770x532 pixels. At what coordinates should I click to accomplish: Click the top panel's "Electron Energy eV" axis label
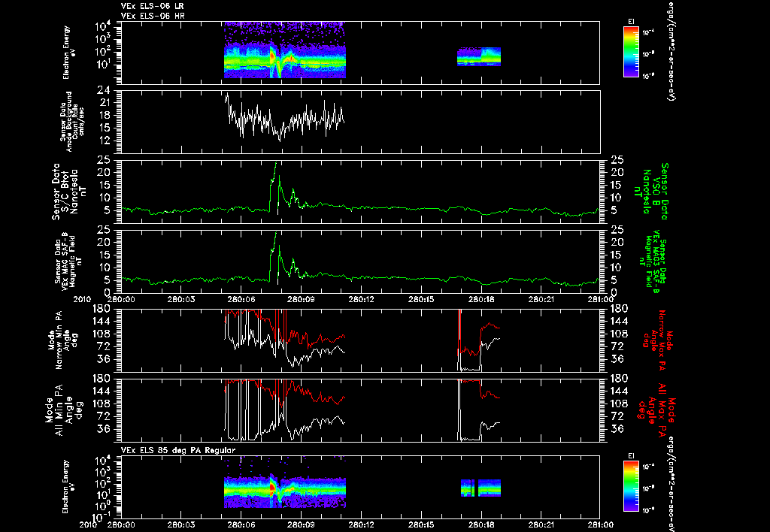coord(69,53)
